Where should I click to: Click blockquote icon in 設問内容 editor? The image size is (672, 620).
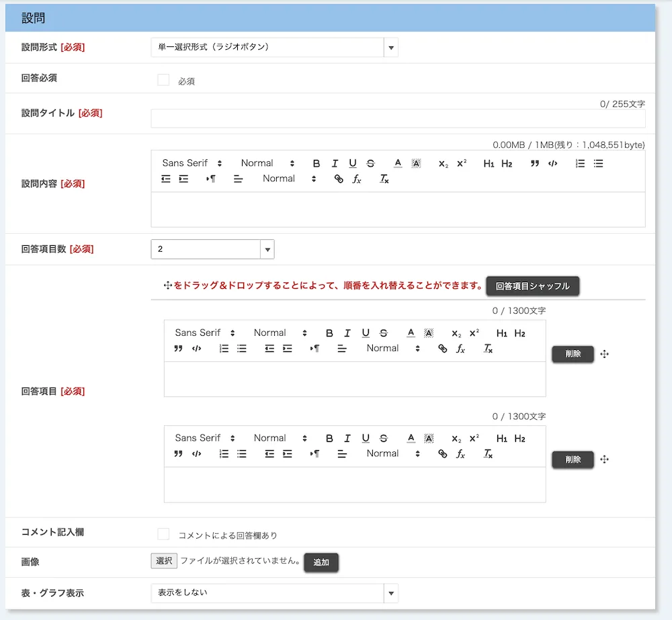point(535,163)
